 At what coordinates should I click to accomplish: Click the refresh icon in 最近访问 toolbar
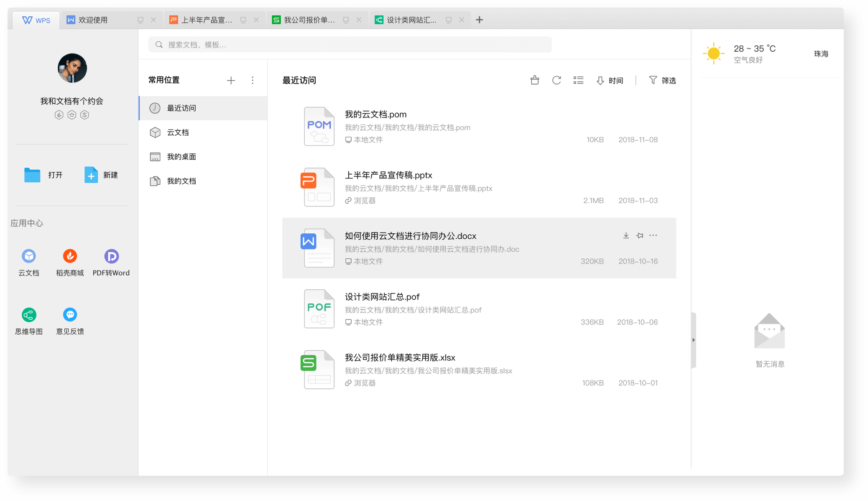[x=556, y=80]
